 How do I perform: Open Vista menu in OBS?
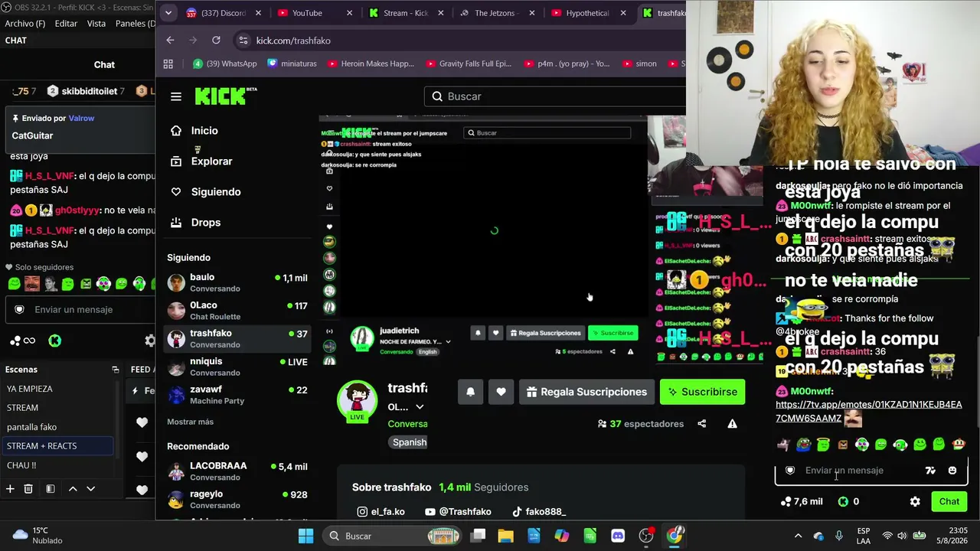[x=96, y=24]
